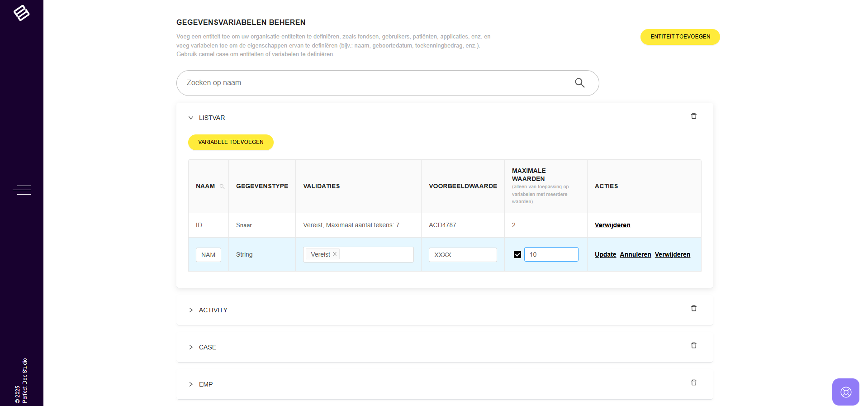Remove the Vereist validation tag
Screen dimensions: 868x406
tap(335, 254)
